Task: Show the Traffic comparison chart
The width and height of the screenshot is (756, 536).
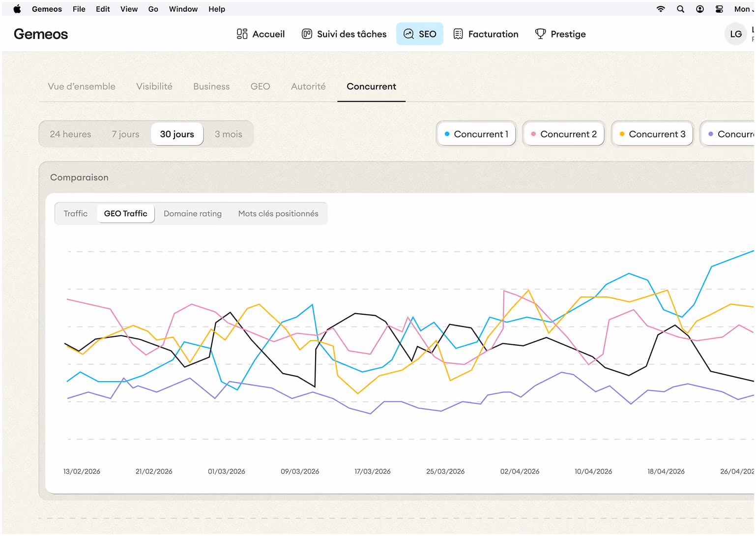Action: click(x=76, y=213)
